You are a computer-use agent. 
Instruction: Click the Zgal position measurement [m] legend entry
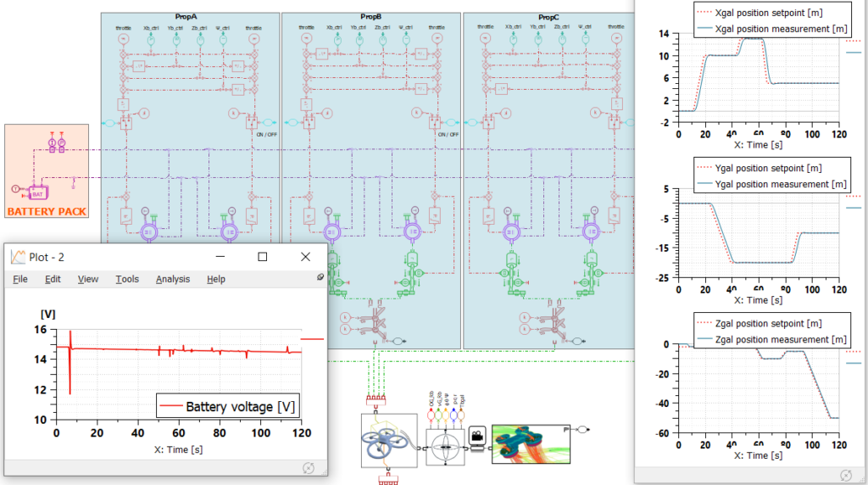(772, 339)
